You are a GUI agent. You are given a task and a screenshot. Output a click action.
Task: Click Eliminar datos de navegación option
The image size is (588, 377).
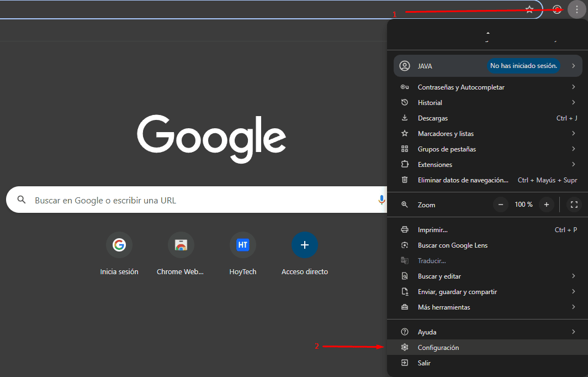(463, 180)
